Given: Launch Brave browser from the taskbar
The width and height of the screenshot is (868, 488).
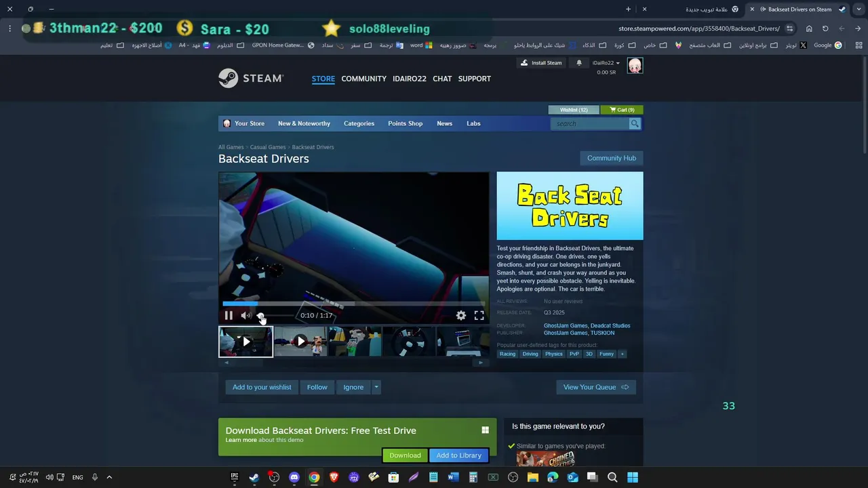Looking at the screenshot, I should pyautogui.click(x=334, y=477).
